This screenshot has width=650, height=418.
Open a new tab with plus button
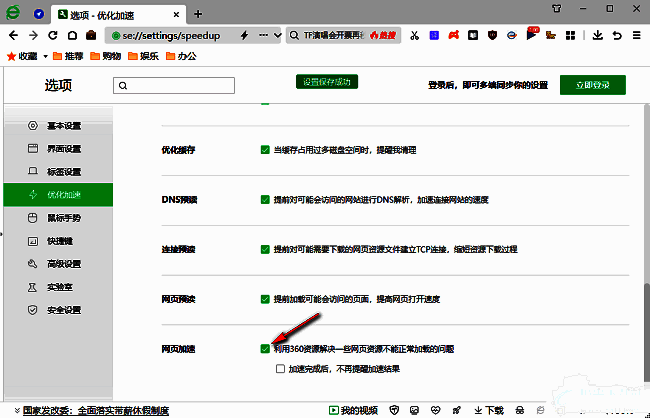point(198,13)
